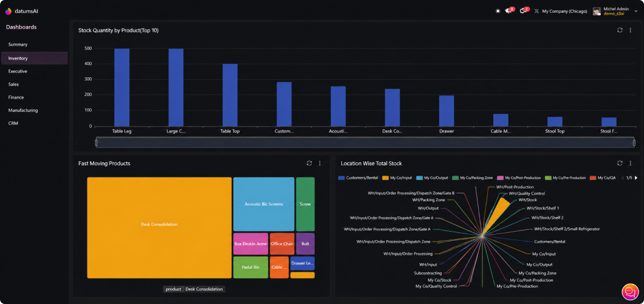Click the Large C... bar

pos(176,88)
